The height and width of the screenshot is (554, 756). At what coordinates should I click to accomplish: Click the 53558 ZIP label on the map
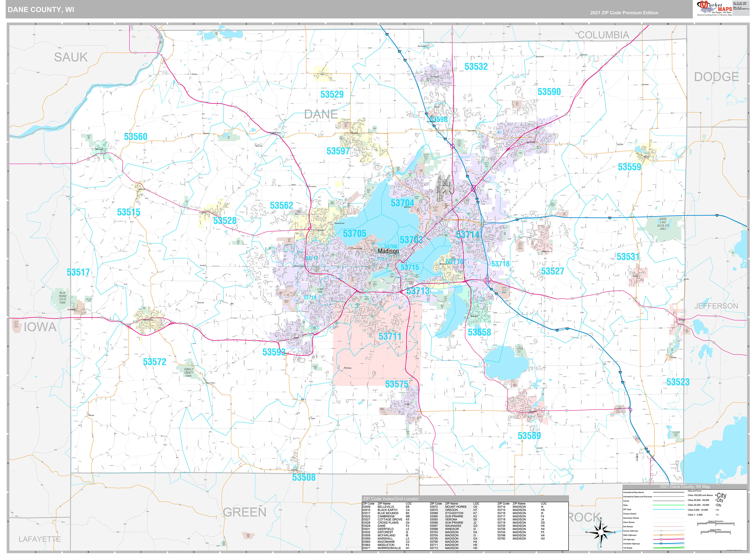479,332
